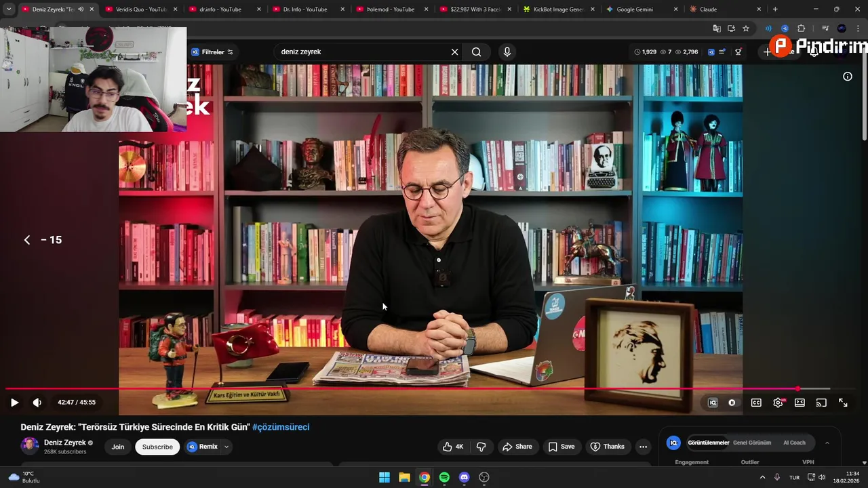Subscribe to Deniz Zeyrek
This screenshot has height=488, width=868.
[157, 447]
